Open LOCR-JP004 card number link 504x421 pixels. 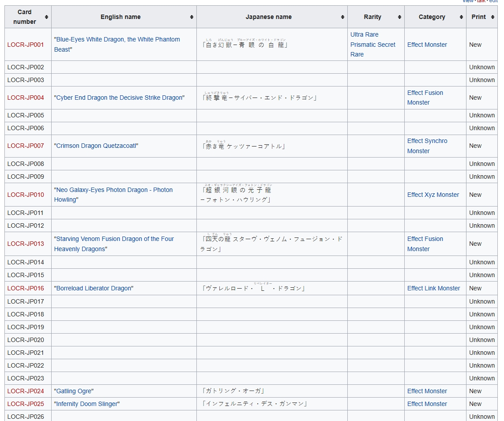pyautogui.click(x=26, y=98)
